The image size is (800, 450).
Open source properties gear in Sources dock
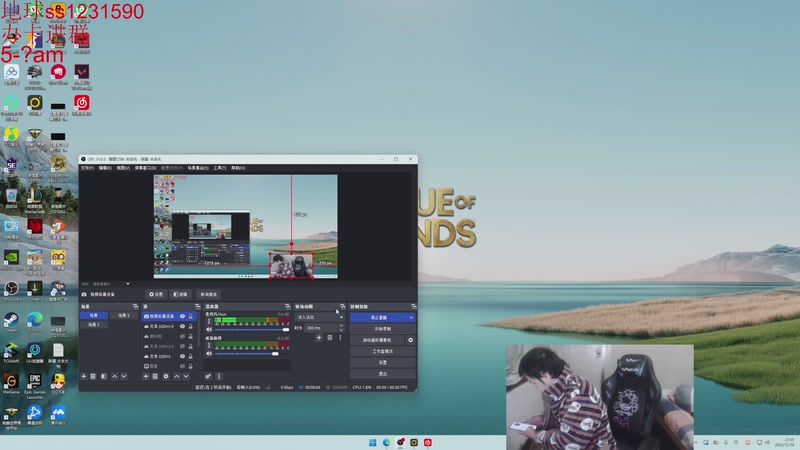click(x=166, y=377)
